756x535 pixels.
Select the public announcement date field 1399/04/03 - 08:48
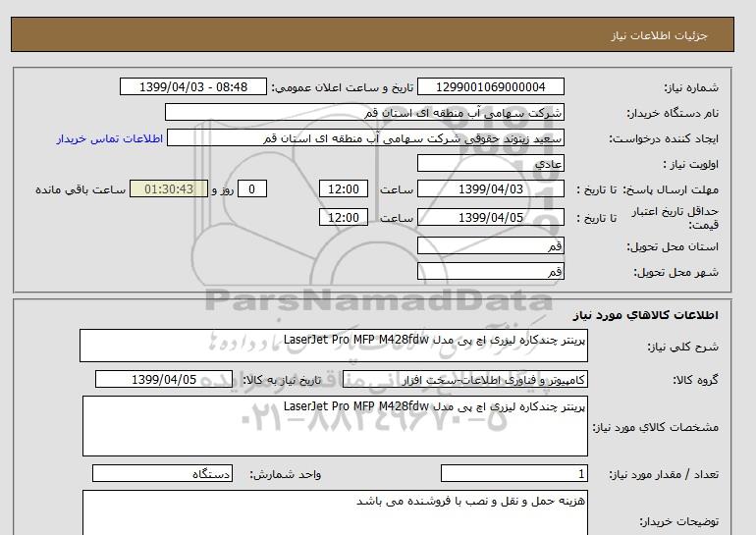click(x=192, y=86)
